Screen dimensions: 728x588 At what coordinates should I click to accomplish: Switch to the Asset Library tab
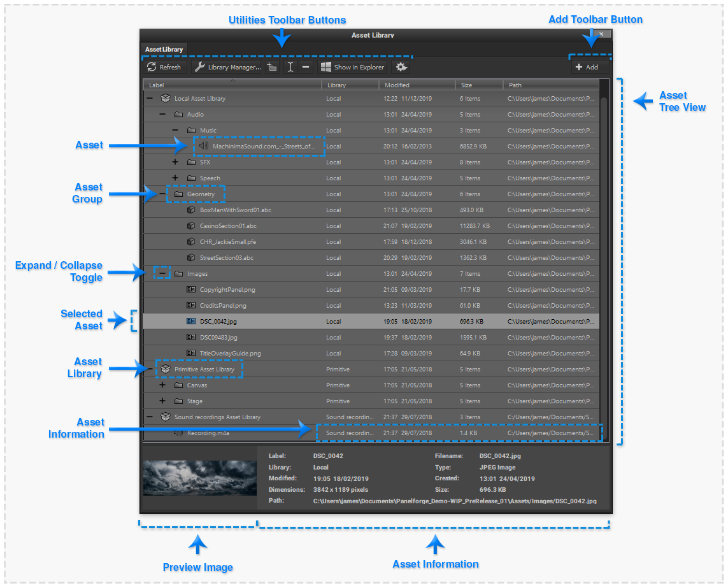164,49
